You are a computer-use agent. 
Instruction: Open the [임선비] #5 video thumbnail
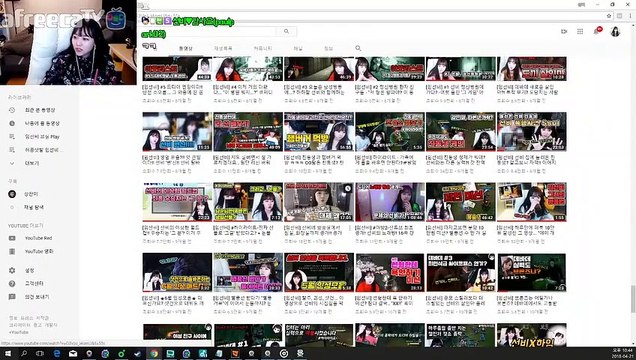pos(177,69)
